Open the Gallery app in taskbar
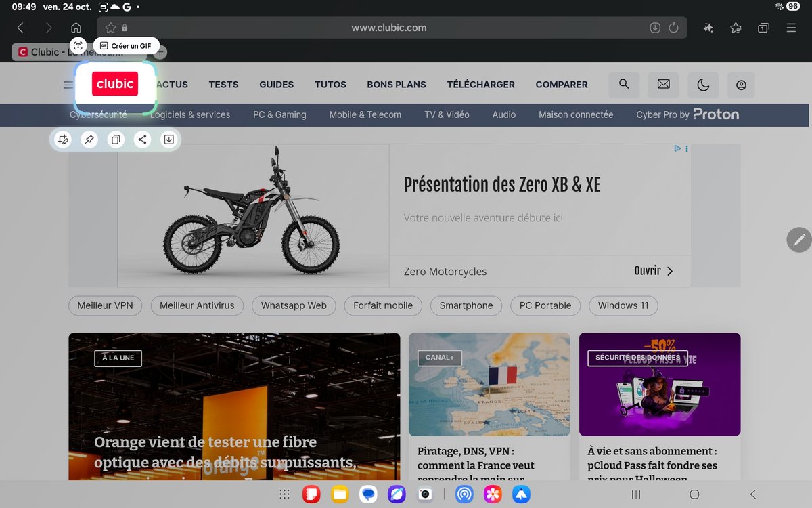The image size is (812, 508). point(493,494)
